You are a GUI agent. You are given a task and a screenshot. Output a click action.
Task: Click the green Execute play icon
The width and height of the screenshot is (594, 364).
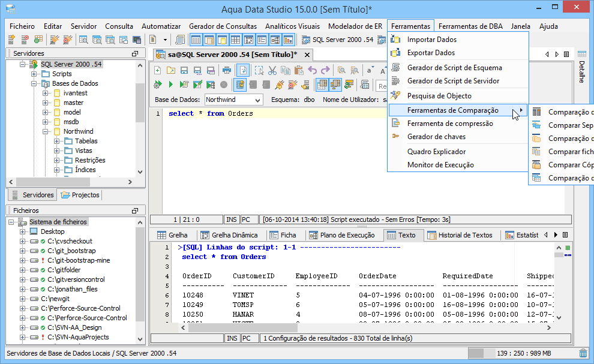pyautogui.click(x=170, y=85)
